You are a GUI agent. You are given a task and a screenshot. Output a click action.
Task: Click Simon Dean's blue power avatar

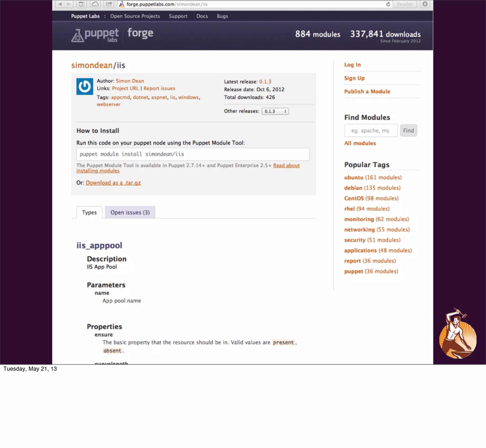coord(84,86)
